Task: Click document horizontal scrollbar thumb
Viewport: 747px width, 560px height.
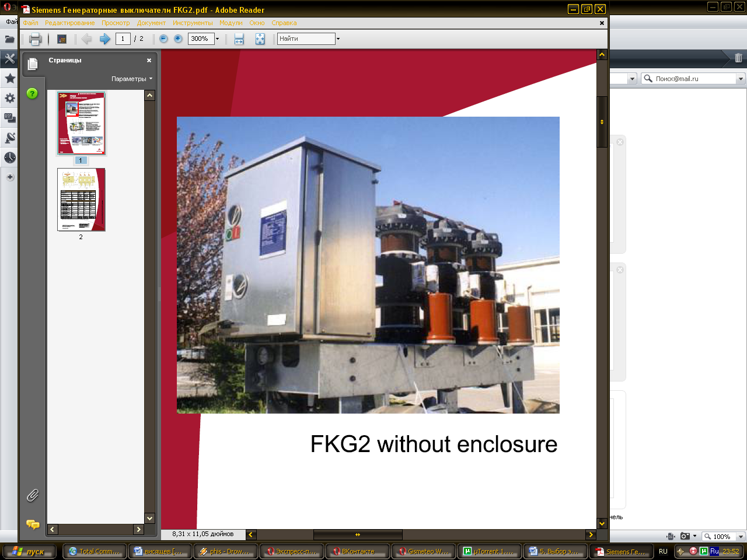Action: 358,534
